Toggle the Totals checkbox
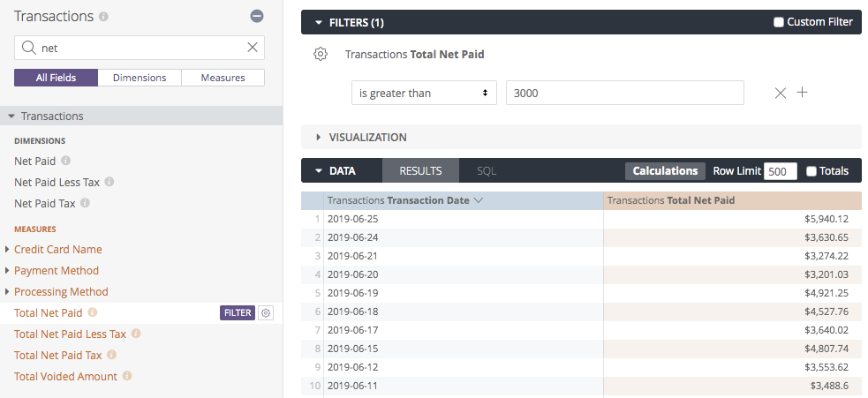This screenshot has height=398, width=868. [x=811, y=171]
